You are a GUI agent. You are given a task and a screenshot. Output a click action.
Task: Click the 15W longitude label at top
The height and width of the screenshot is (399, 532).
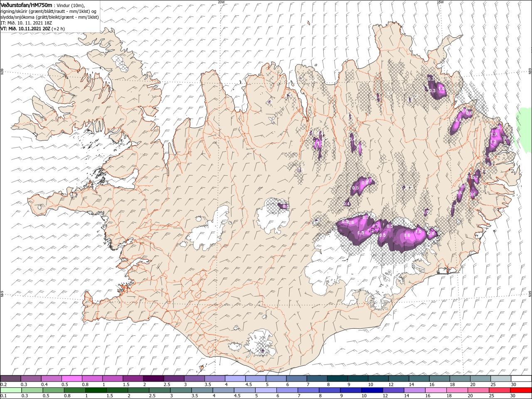(x=440, y=2)
